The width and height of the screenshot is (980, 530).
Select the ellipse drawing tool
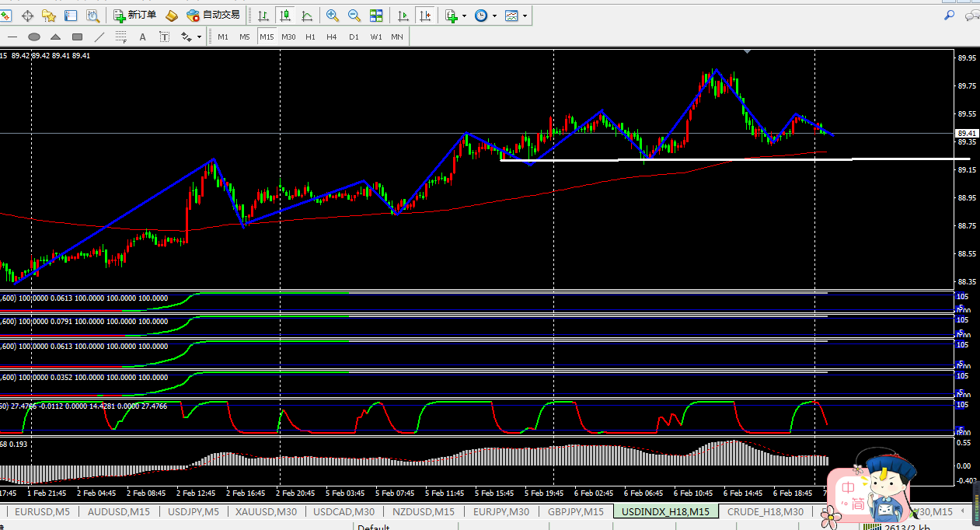(33, 37)
